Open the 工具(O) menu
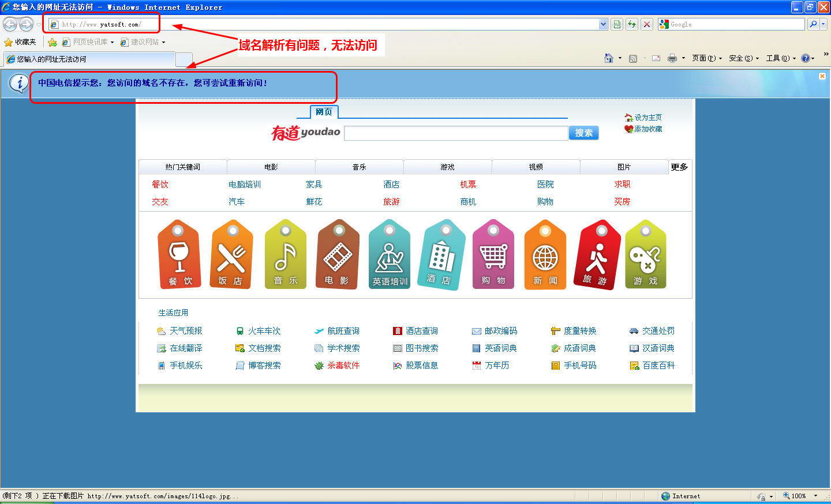This screenshot has height=504, width=831. (x=780, y=58)
